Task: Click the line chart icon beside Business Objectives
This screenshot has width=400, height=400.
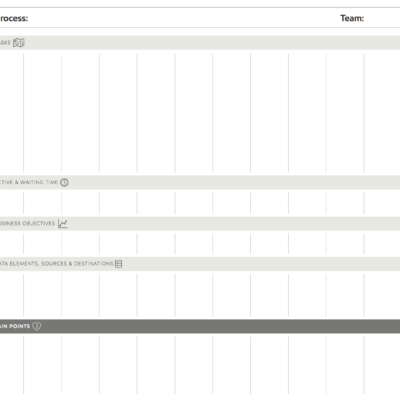Action: pos(63,223)
